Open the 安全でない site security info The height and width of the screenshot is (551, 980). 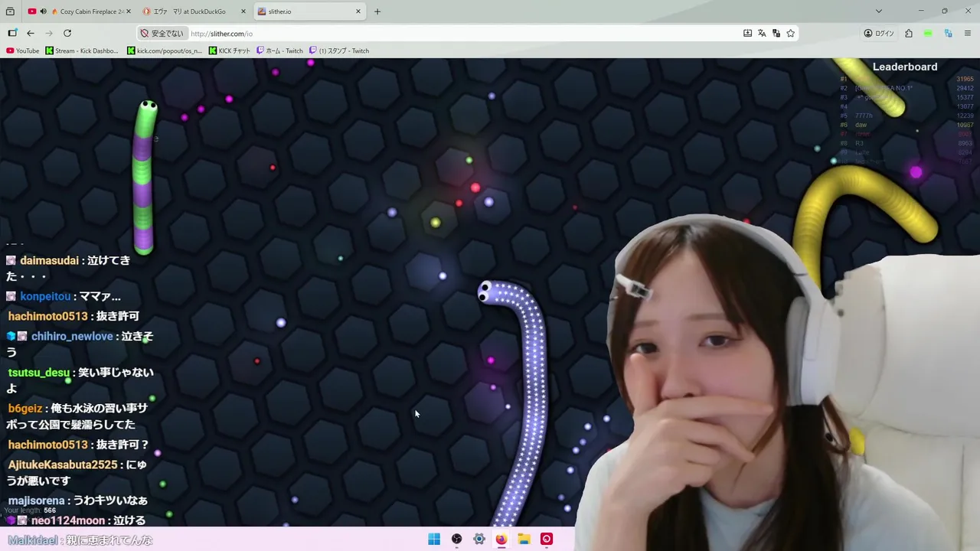point(162,34)
